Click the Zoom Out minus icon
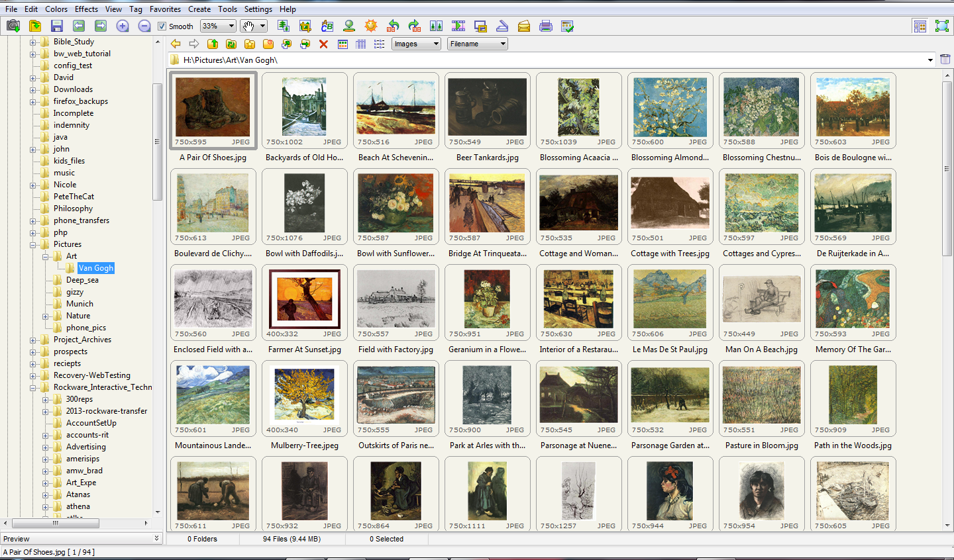954x560 pixels. click(144, 26)
